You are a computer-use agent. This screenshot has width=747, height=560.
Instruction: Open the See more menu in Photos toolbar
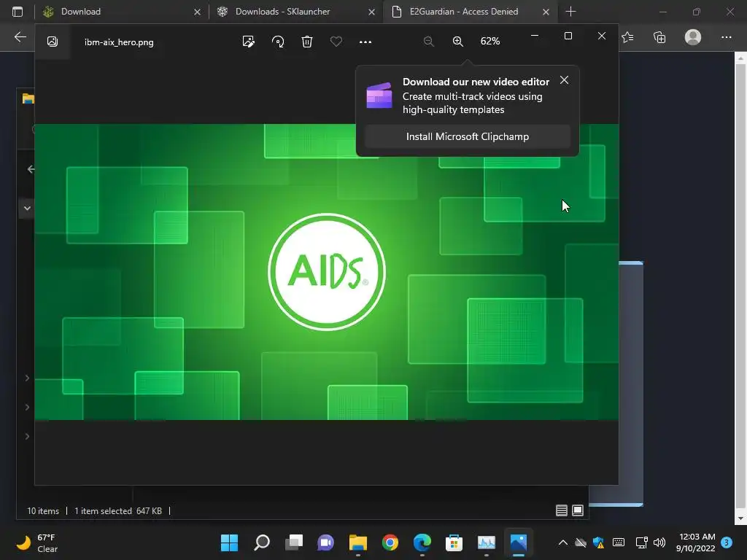[365, 42]
